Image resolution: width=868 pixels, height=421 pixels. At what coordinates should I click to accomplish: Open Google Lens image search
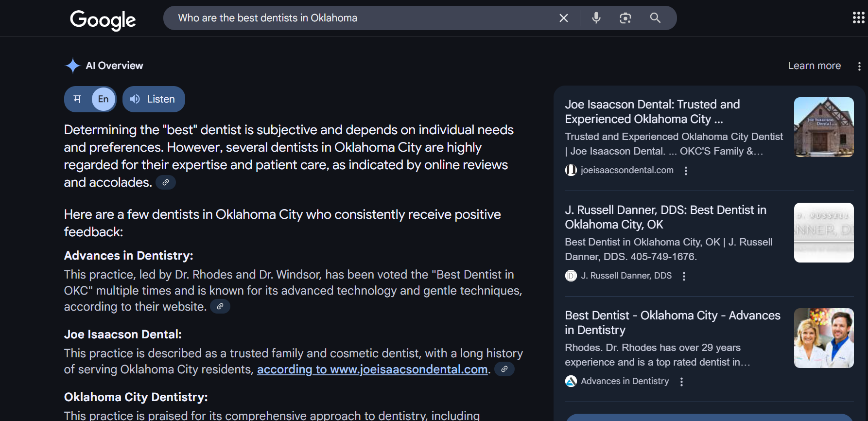click(x=625, y=18)
